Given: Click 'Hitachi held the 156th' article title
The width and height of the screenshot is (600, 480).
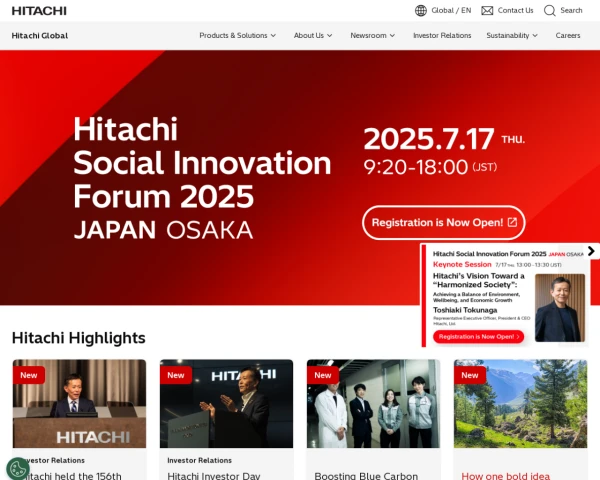Looking at the screenshot, I should 71,476.
